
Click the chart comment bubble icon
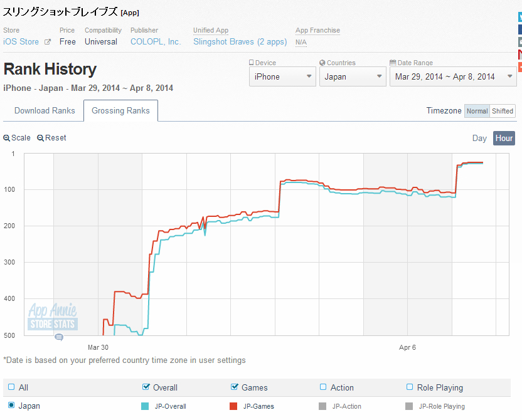pos(59,337)
